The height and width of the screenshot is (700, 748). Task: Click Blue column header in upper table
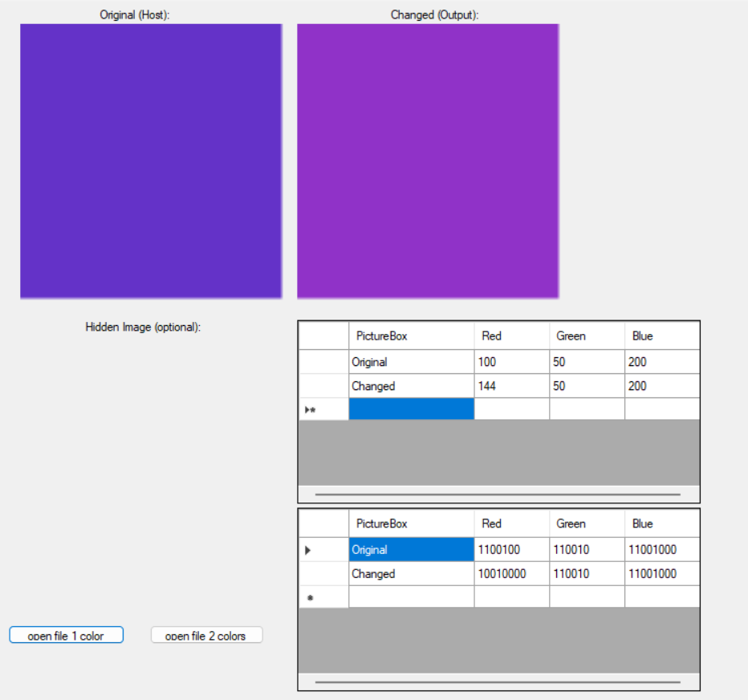tap(661, 336)
